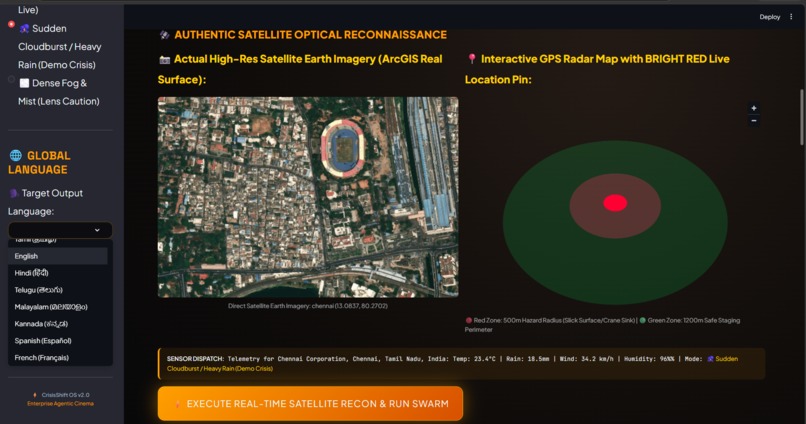
Task: Click the camera icon beside Satellite Earth Imagery
Action: [164, 60]
